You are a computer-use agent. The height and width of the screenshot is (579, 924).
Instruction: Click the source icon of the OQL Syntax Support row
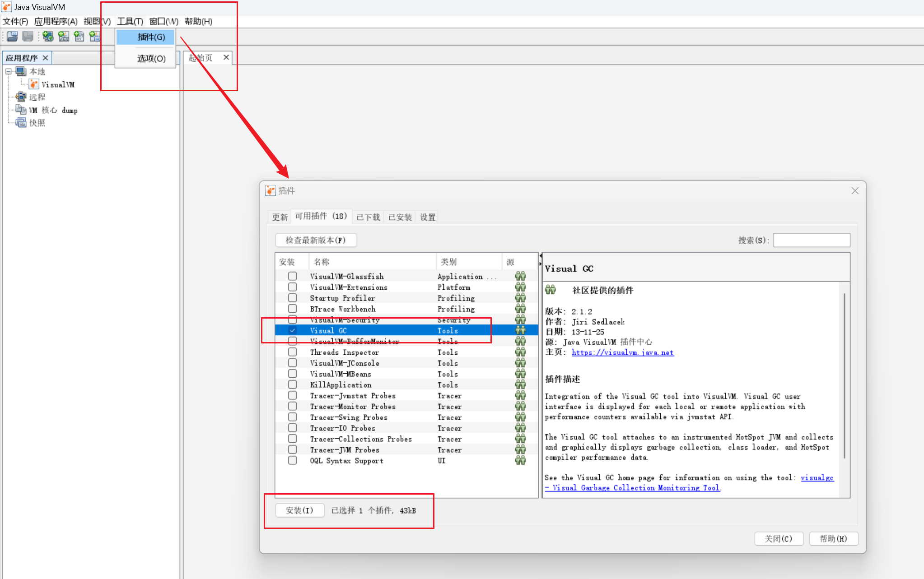pos(520,460)
